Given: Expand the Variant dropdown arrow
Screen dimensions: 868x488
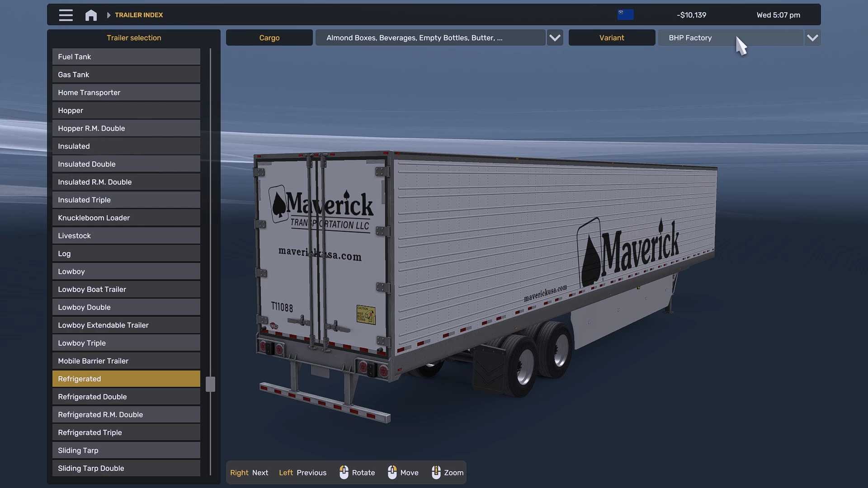Looking at the screenshot, I should click(x=812, y=38).
